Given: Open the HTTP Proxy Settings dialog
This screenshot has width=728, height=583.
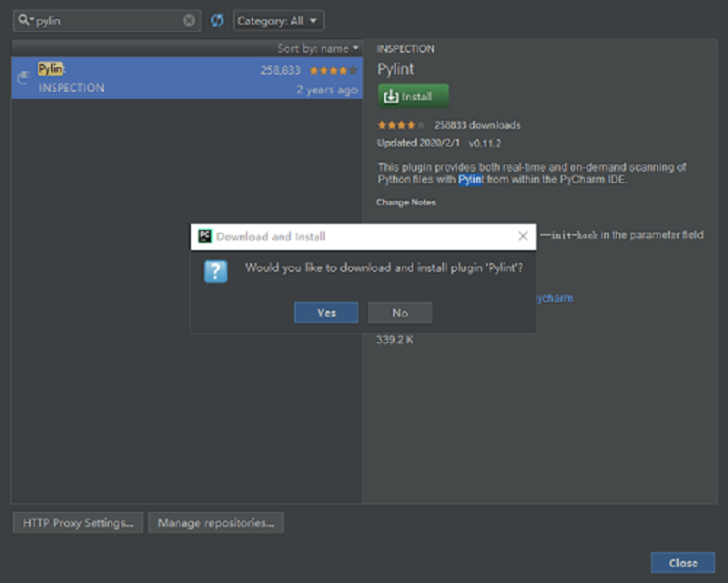Looking at the screenshot, I should [78, 523].
